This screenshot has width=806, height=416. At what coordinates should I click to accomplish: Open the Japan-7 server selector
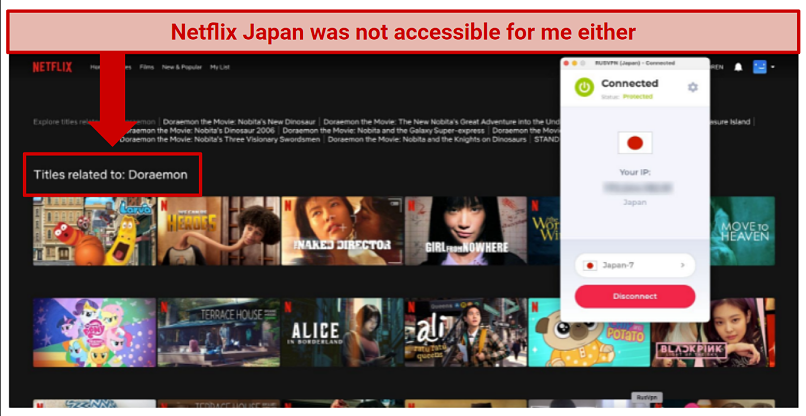(x=635, y=265)
